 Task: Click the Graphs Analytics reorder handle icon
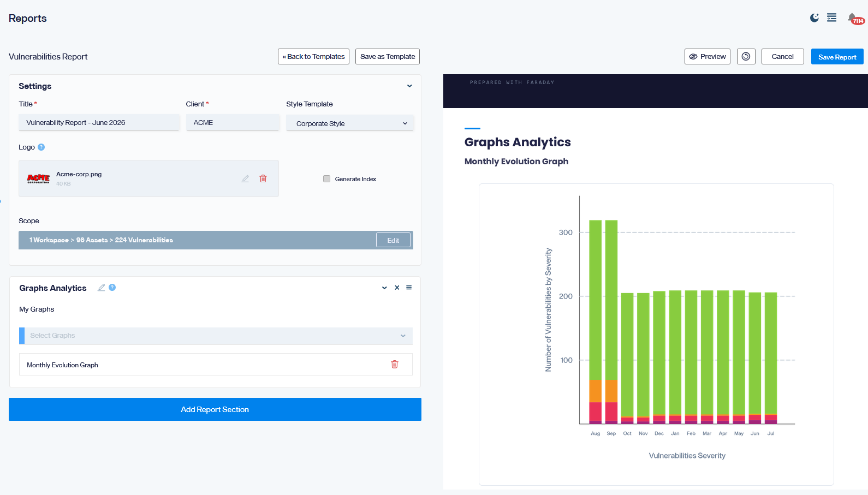coord(409,288)
